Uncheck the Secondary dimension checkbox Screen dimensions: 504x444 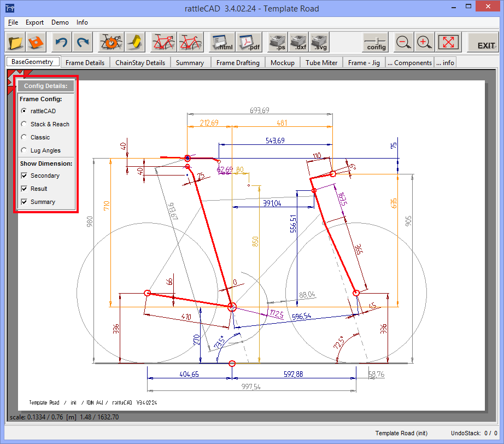(x=24, y=176)
